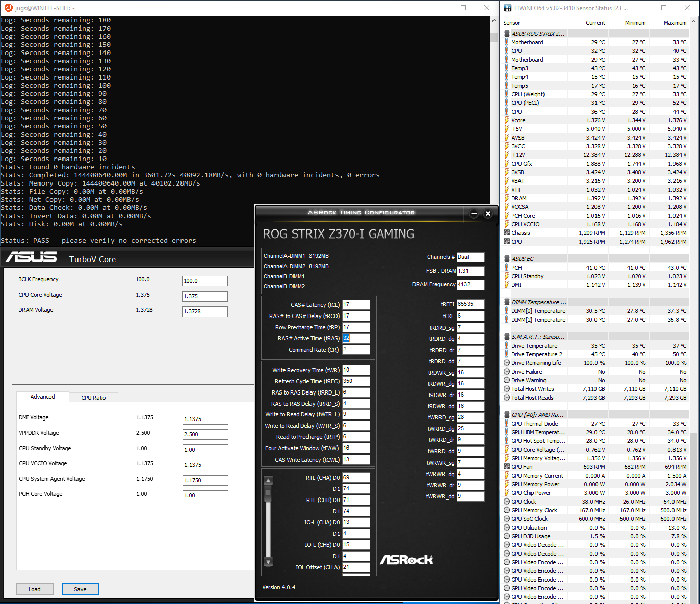700x604 pixels.
Task: Click the tCKE value field
Action: [x=471, y=316]
